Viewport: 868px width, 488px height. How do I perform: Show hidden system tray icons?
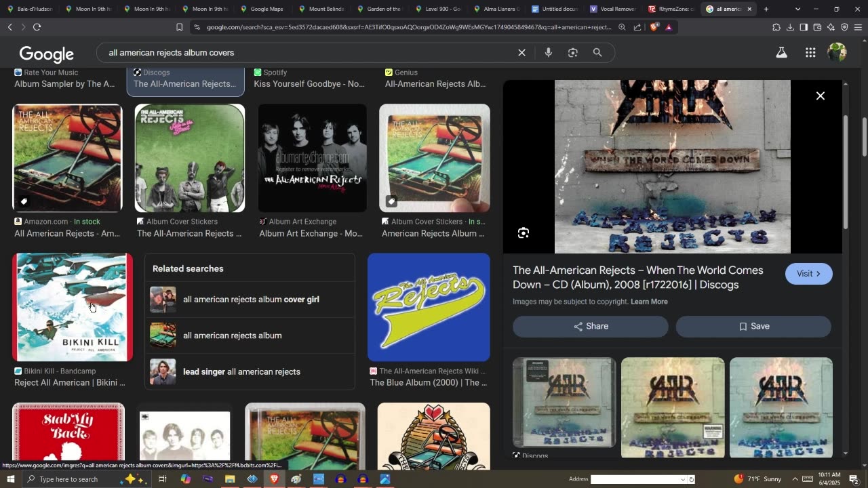(795, 479)
